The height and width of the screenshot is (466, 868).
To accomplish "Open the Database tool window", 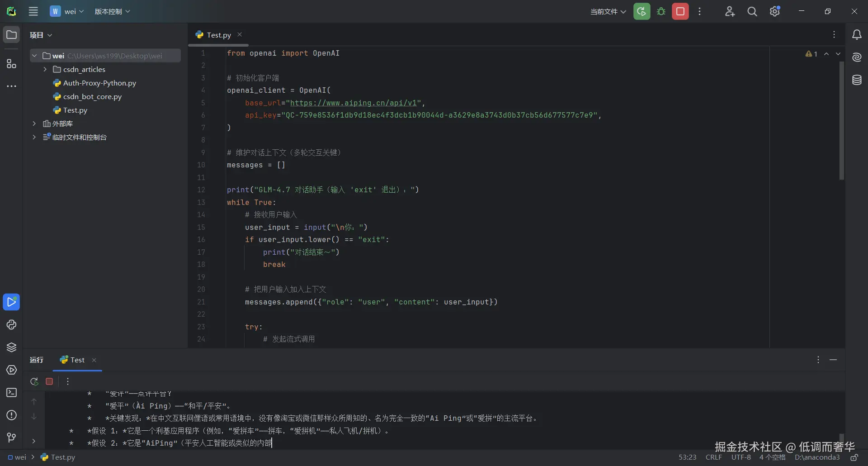I will (x=857, y=80).
